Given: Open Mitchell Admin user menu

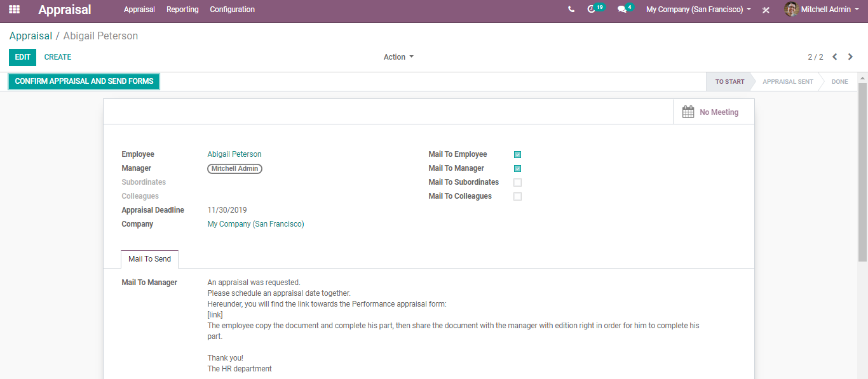Looking at the screenshot, I should point(822,10).
